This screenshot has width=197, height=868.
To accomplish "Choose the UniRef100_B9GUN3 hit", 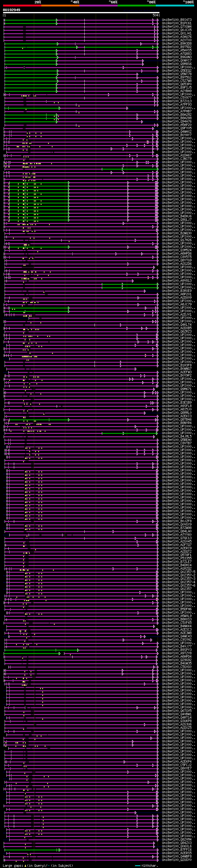I will coord(177,57).
